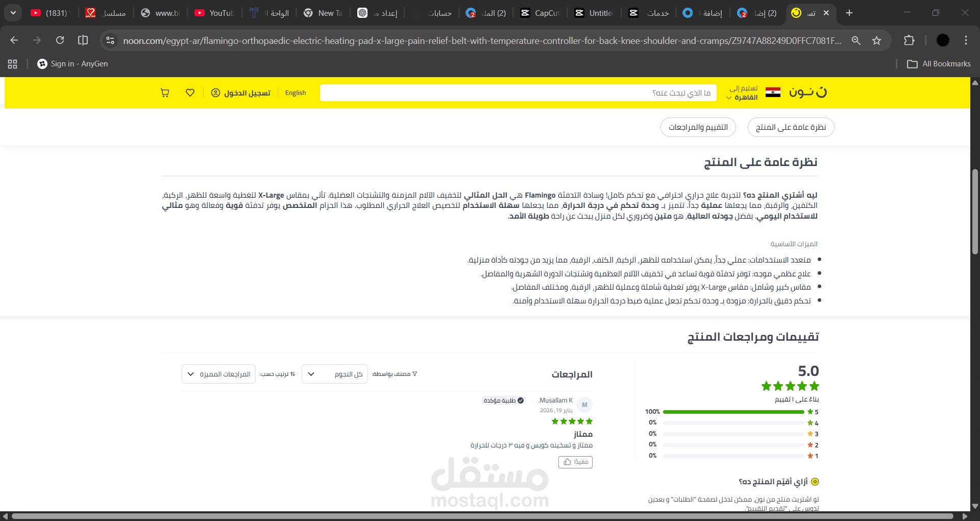Viewport: 980px width, 521px height.
Task: Switch to the Untitled tab
Action: [x=595, y=13]
